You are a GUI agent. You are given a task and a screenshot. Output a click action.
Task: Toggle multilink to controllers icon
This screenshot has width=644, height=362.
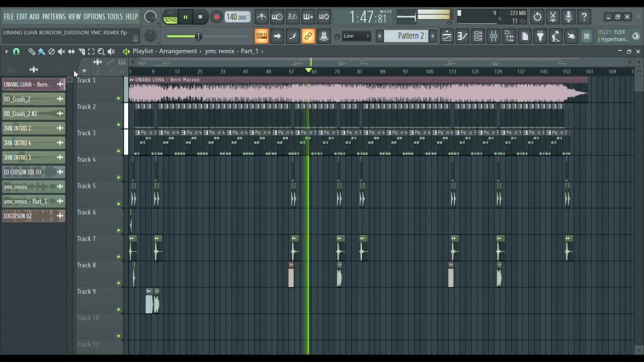tap(308, 36)
